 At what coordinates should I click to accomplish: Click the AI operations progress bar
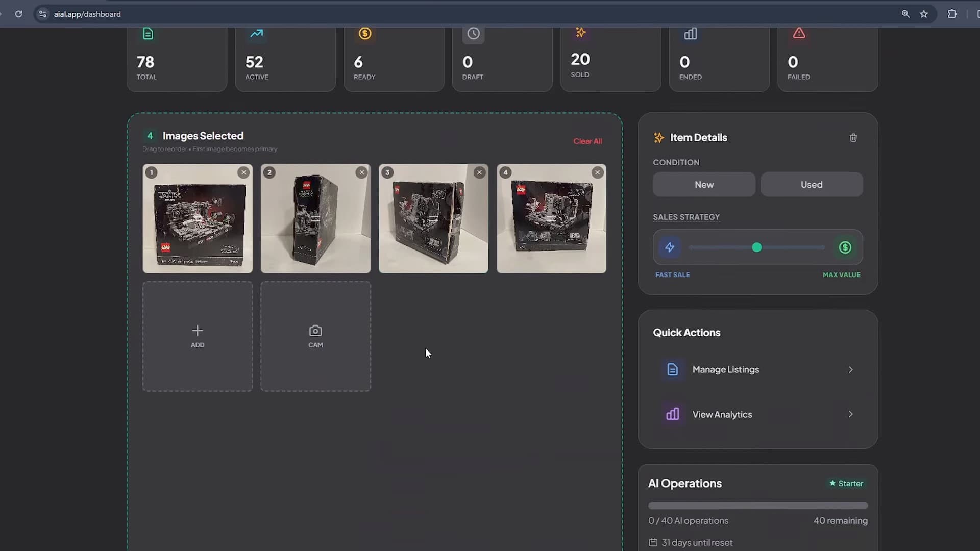(x=757, y=506)
